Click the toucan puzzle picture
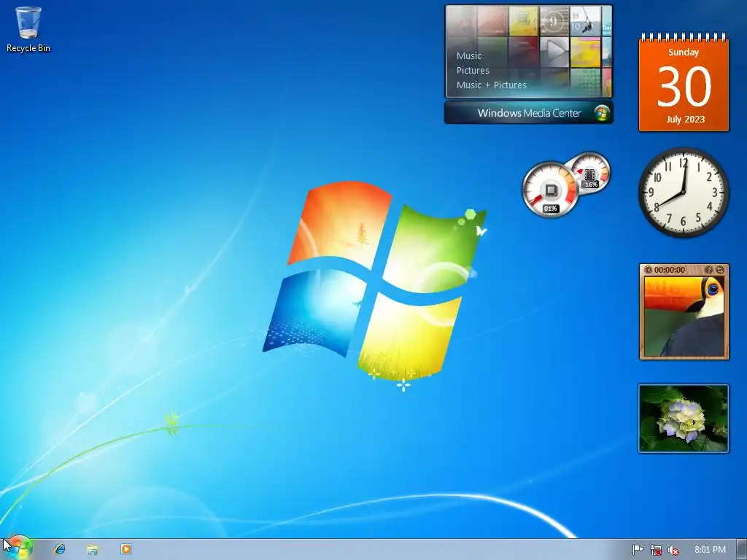 [684, 316]
